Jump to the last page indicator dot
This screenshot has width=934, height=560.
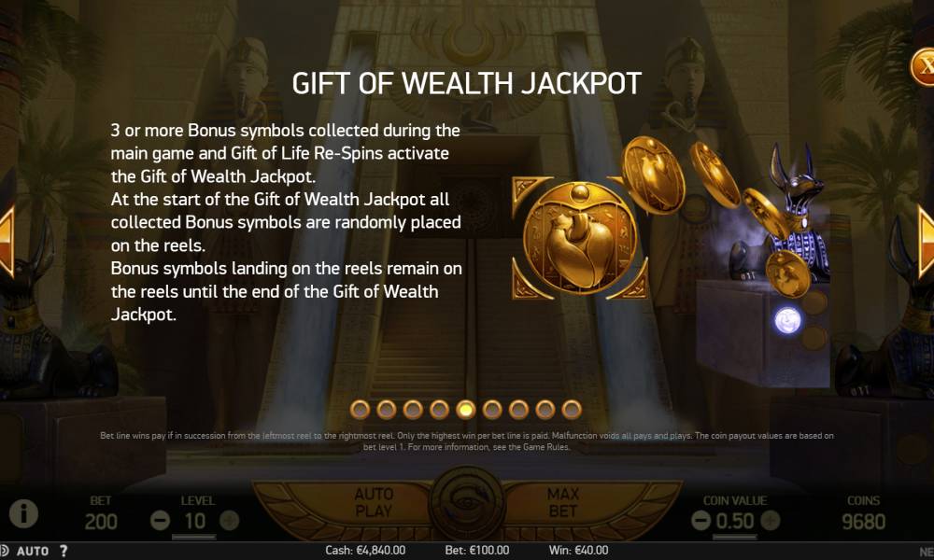click(x=572, y=410)
